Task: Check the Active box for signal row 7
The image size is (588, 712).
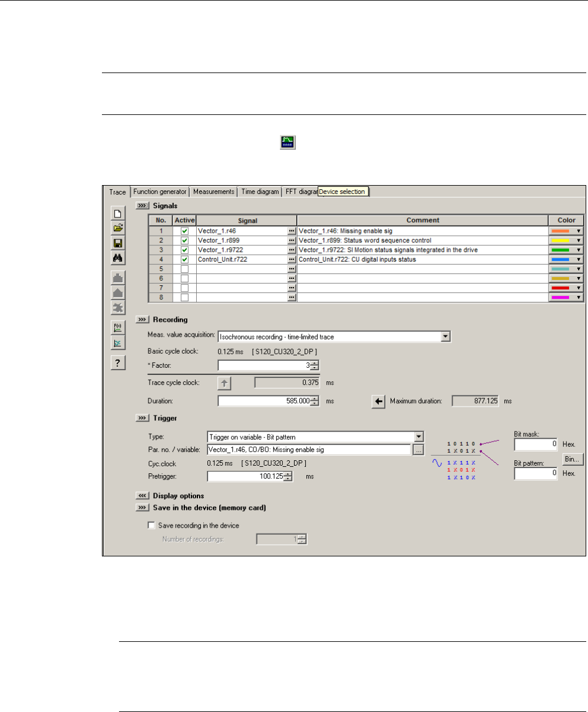Action: pos(184,288)
